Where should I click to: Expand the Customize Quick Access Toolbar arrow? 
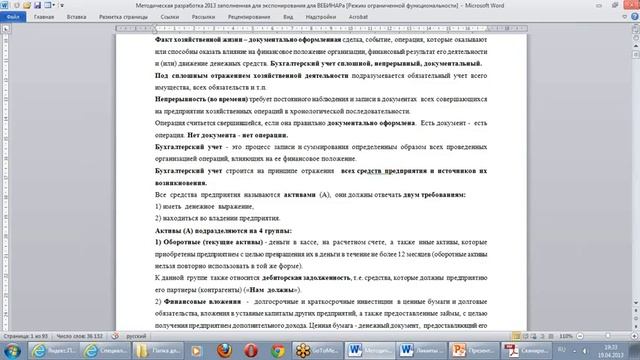62,5
